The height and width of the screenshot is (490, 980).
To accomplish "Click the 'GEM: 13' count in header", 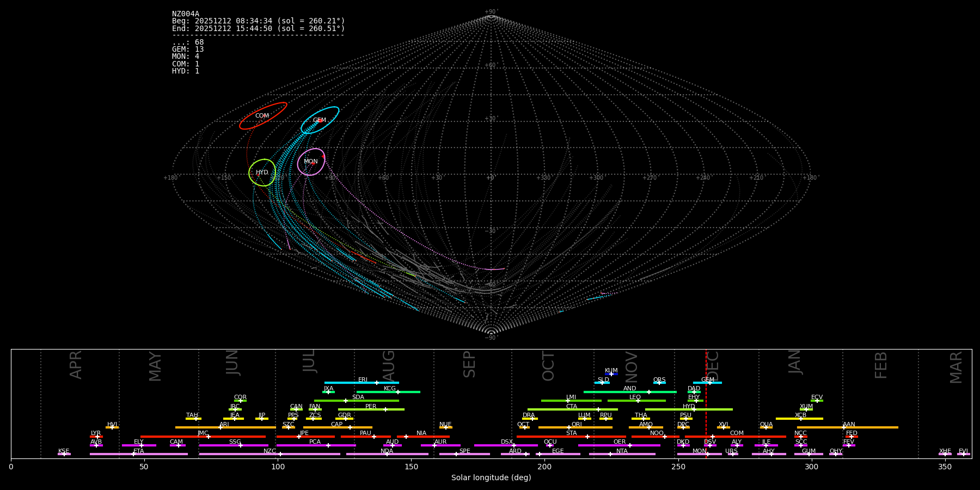I will point(188,50).
